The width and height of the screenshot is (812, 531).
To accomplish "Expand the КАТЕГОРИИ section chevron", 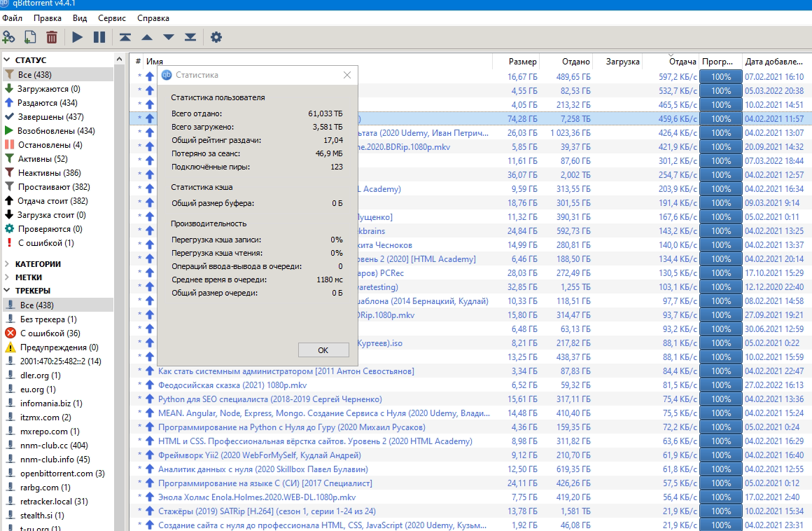I will point(7,263).
